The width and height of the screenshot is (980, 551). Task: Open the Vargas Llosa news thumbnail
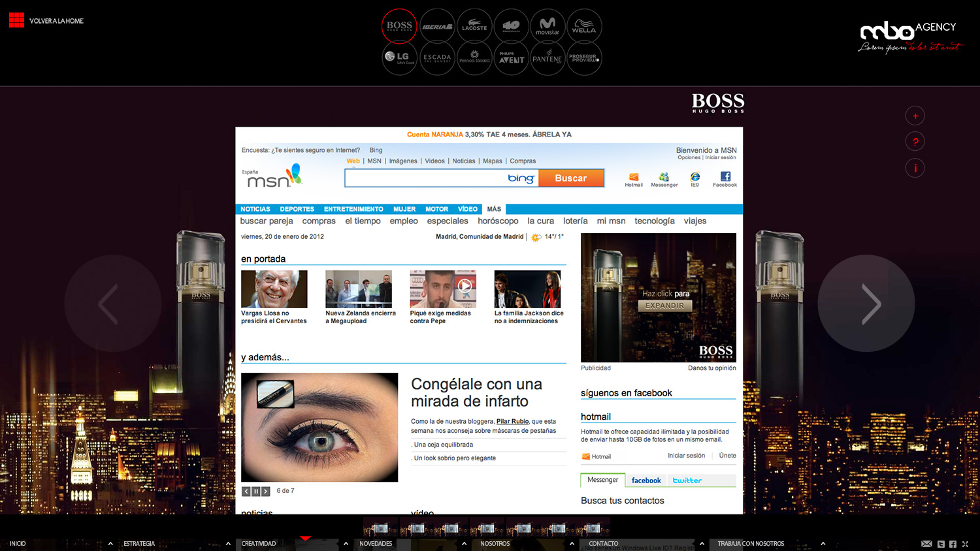(x=274, y=289)
